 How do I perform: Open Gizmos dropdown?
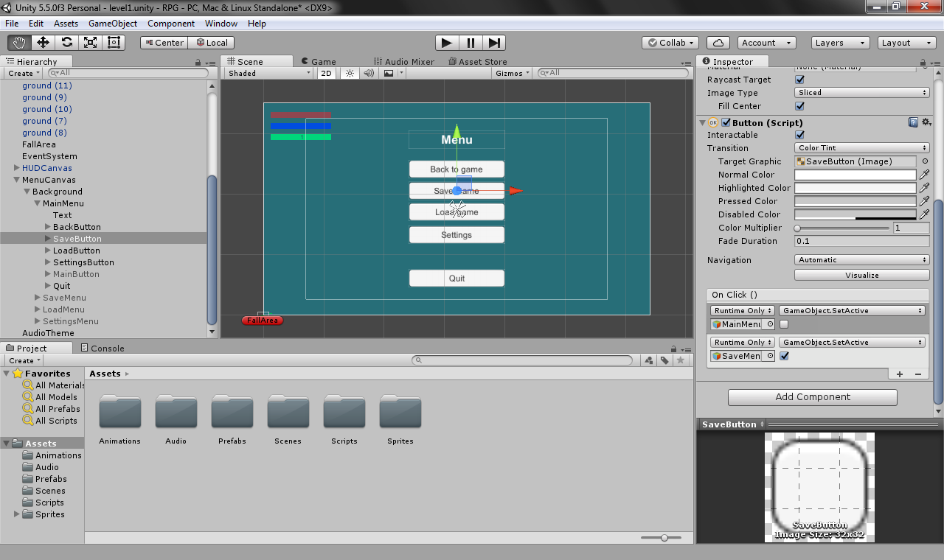pyautogui.click(x=513, y=73)
